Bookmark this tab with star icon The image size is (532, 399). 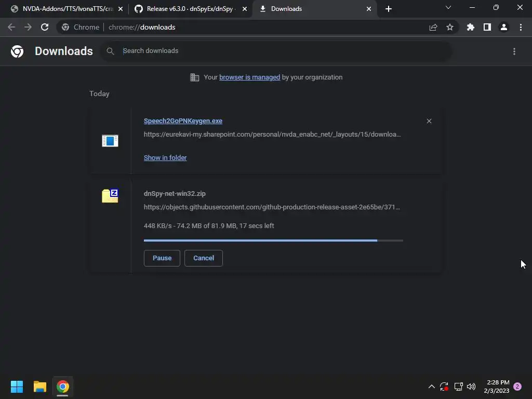450,27
